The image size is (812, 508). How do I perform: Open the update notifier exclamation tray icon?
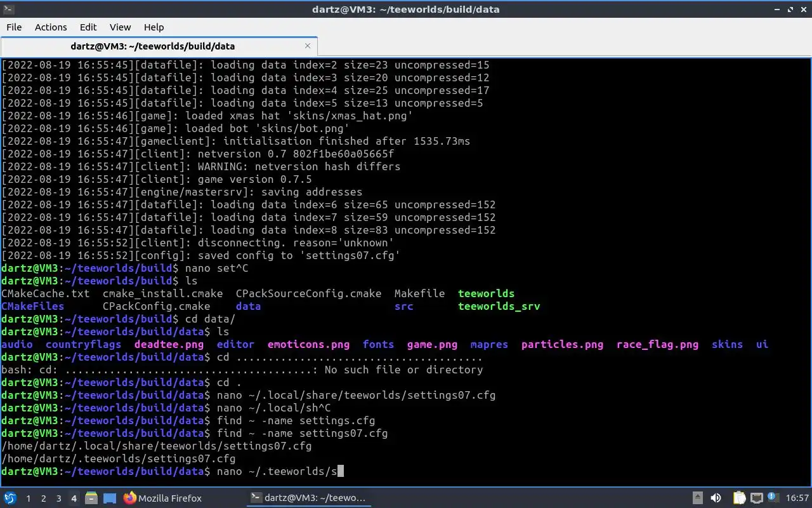(773, 497)
